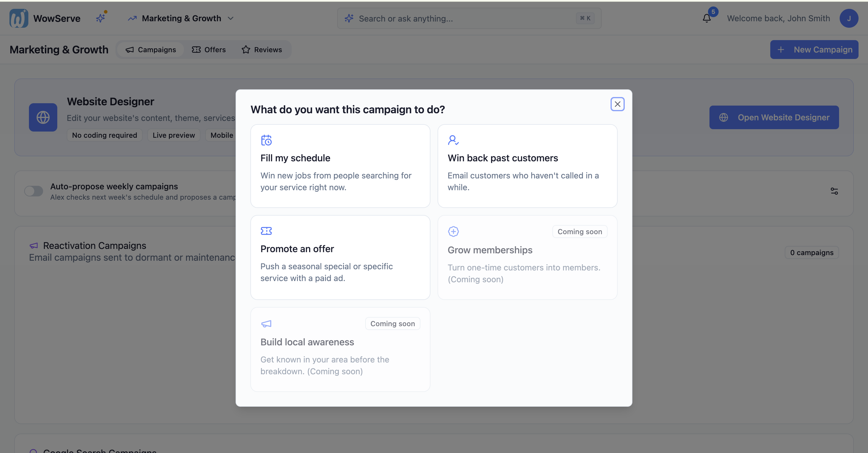Choose the Win back past customers card
This screenshot has width=868, height=453.
[x=527, y=166]
